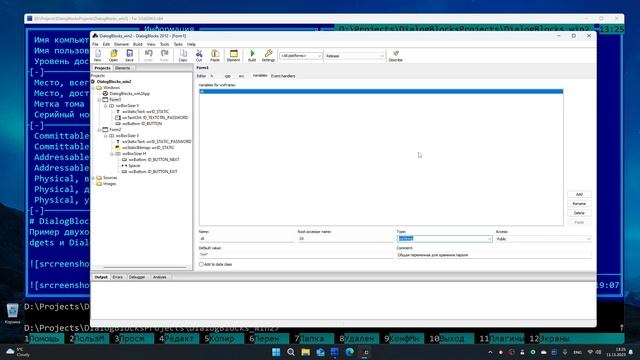Open the Access dropdown showing Public
The height and width of the screenshot is (360, 640).
pyautogui.click(x=543, y=239)
